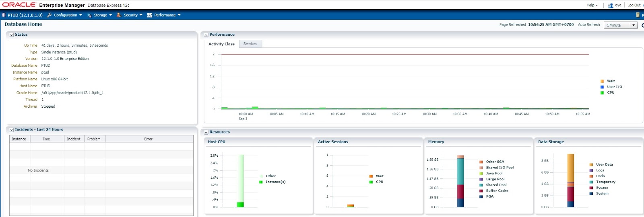Click the Archiver Stopped value
The height and width of the screenshot is (217, 644).
[48, 106]
